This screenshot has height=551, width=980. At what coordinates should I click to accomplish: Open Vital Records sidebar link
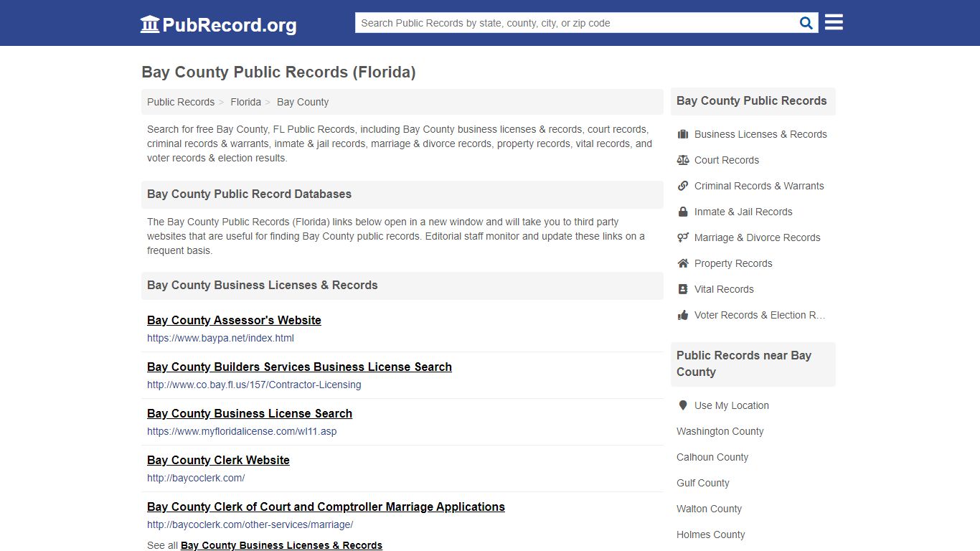[x=724, y=289]
